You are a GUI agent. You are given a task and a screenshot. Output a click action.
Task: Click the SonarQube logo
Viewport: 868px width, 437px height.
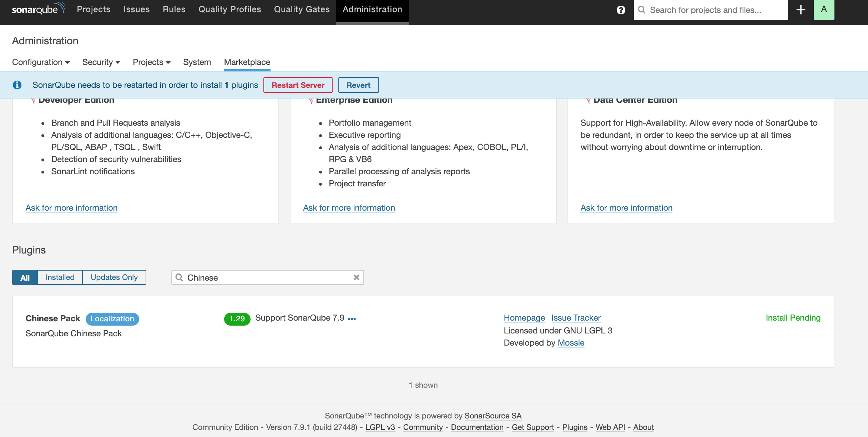[x=38, y=9]
